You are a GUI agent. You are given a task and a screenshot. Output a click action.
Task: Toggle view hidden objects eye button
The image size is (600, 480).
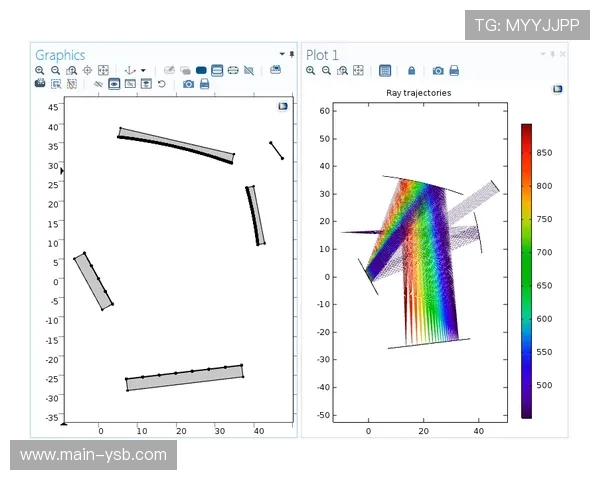tap(114, 85)
